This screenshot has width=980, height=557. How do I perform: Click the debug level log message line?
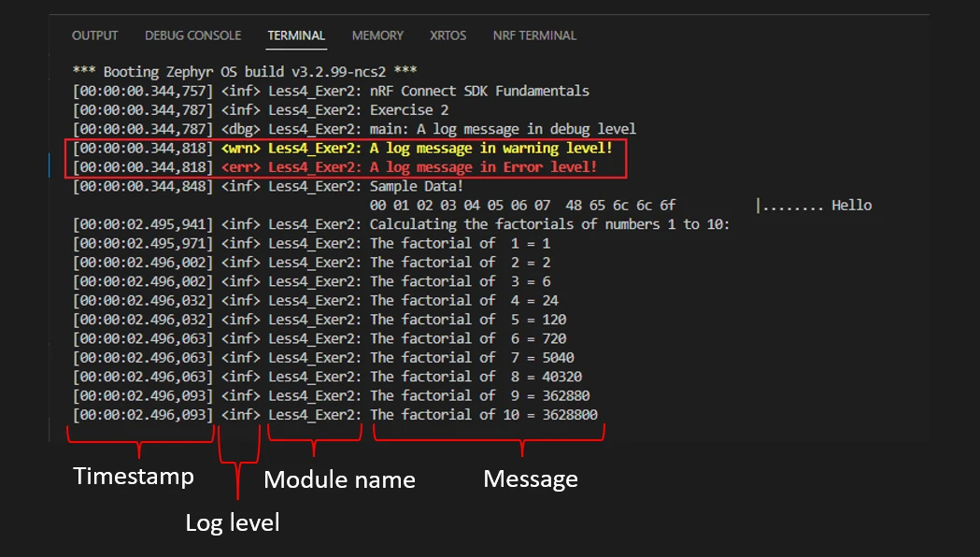(x=355, y=129)
